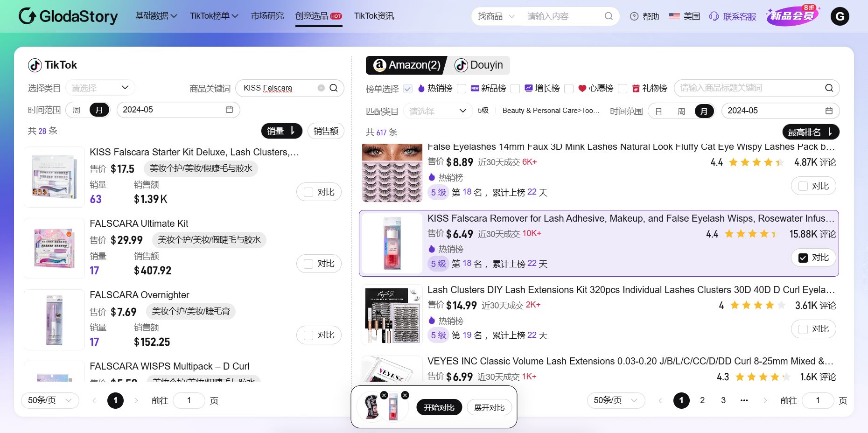Go to Amazon results page 3
Screen dimensions: 868x433
(723, 400)
